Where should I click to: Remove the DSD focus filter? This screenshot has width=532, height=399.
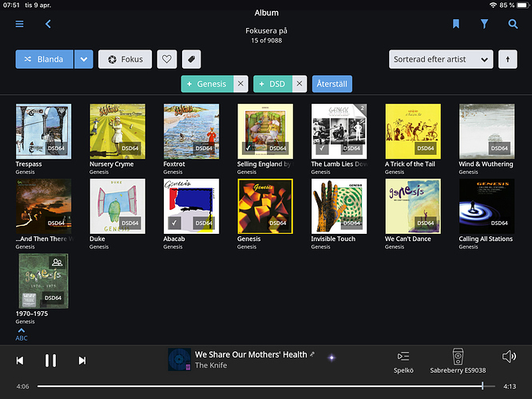click(x=300, y=84)
